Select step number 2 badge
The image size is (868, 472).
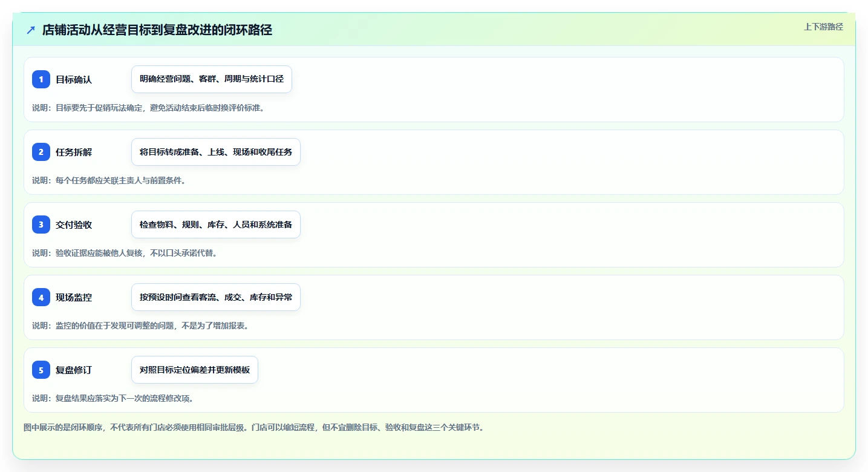41,152
